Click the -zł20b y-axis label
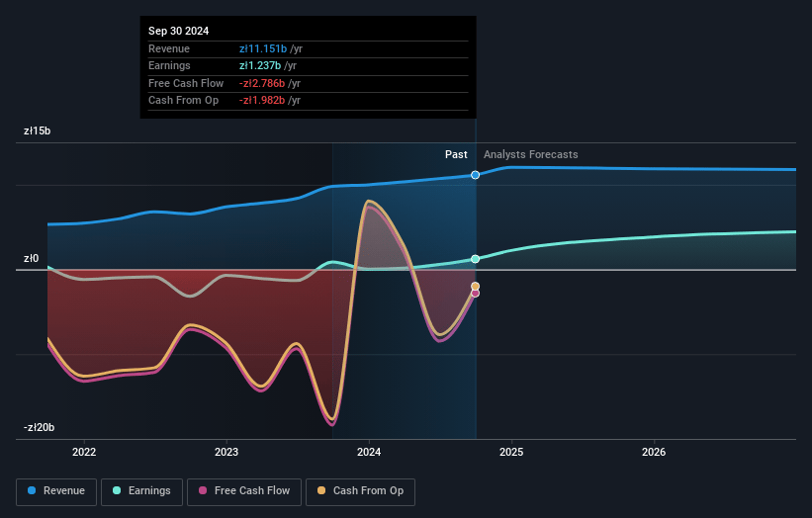 39,427
